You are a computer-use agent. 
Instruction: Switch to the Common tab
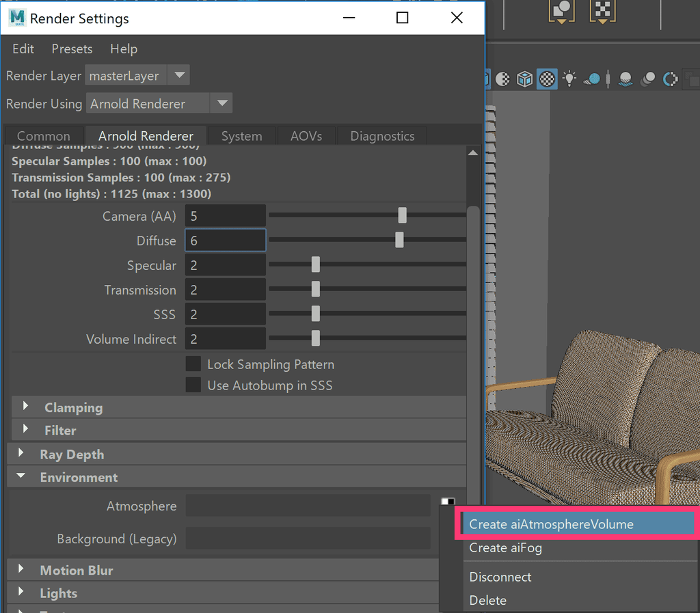click(x=43, y=135)
